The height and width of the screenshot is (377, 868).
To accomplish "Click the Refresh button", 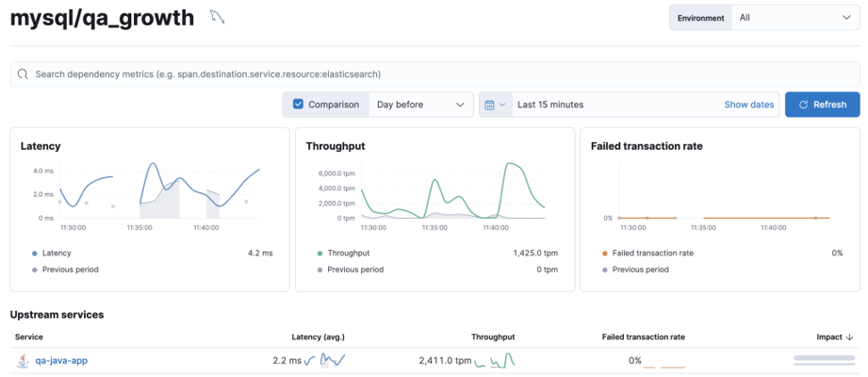I will pyautogui.click(x=822, y=105).
